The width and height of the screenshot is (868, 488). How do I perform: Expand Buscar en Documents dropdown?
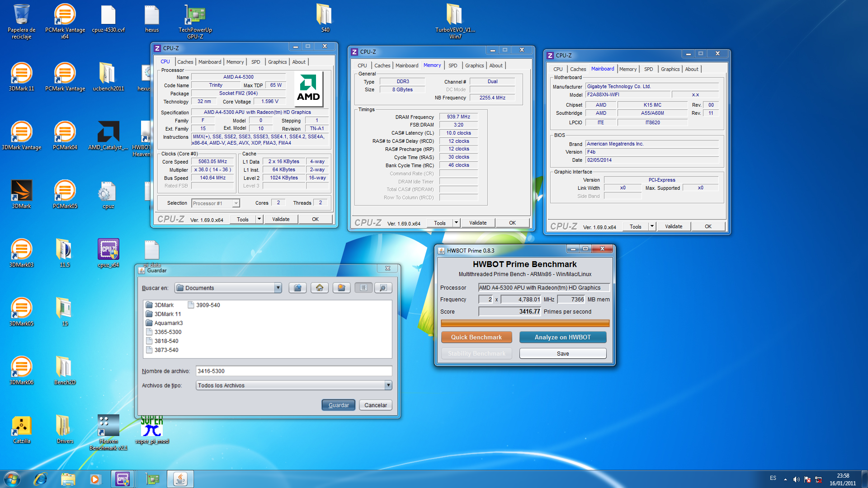pos(278,288)
